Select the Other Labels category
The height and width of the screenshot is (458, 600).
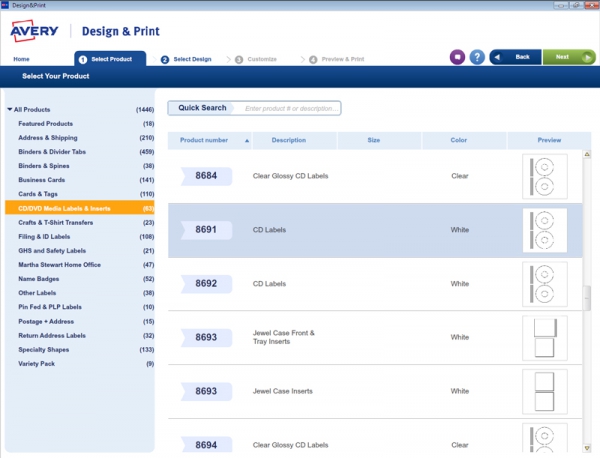click(x=80, y=293)
